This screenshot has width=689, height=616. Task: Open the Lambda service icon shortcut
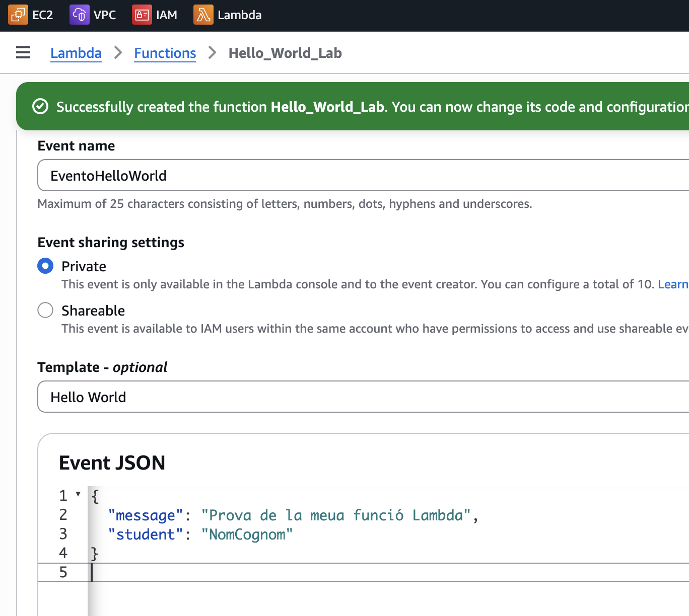click(x=203, y=15)
